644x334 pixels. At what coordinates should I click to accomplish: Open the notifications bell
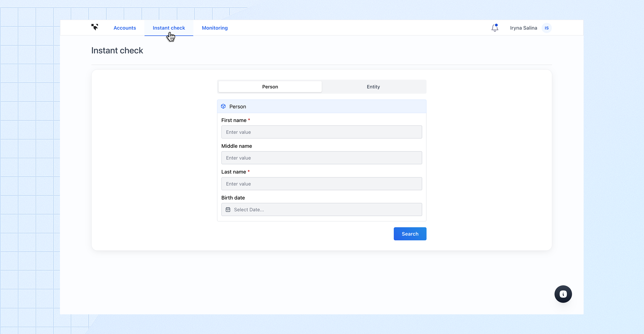(495, 28)
